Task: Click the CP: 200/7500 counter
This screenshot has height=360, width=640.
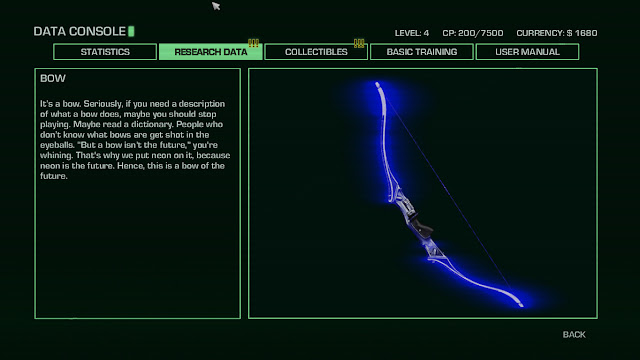Action: pyautogui.click(x=473, y=33)
